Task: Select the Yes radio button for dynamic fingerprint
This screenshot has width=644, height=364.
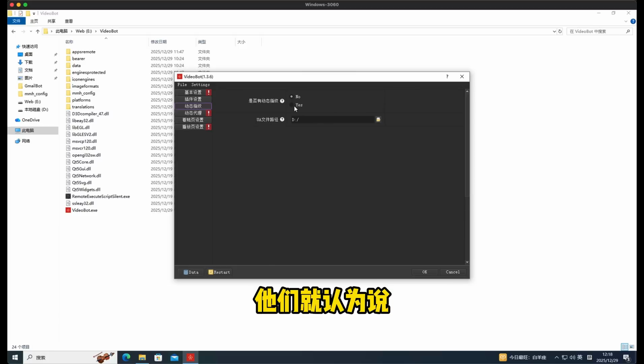Action: point(292,105)
